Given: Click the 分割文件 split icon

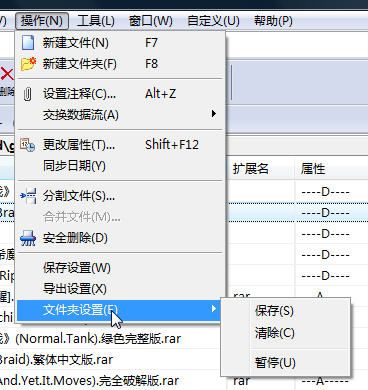Looking at the screenshot, I should (x=28, y=196).
